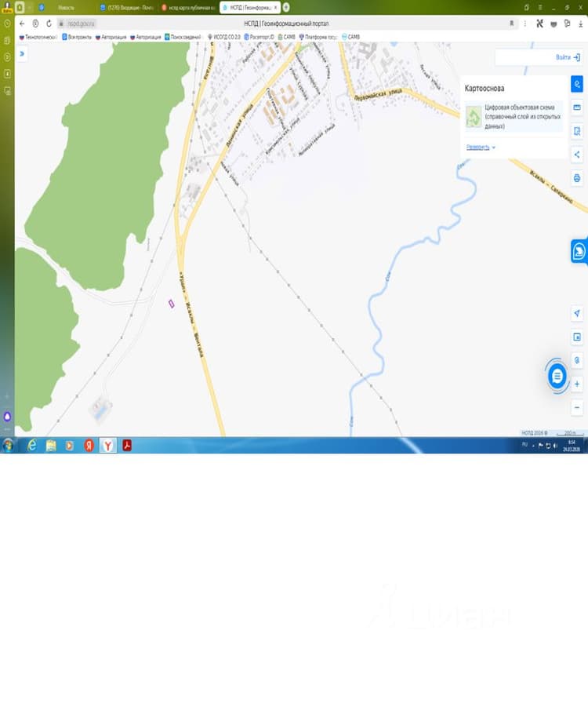Open the three-dot page menu in the address bar
588x714 pixels.
[524, 24]
